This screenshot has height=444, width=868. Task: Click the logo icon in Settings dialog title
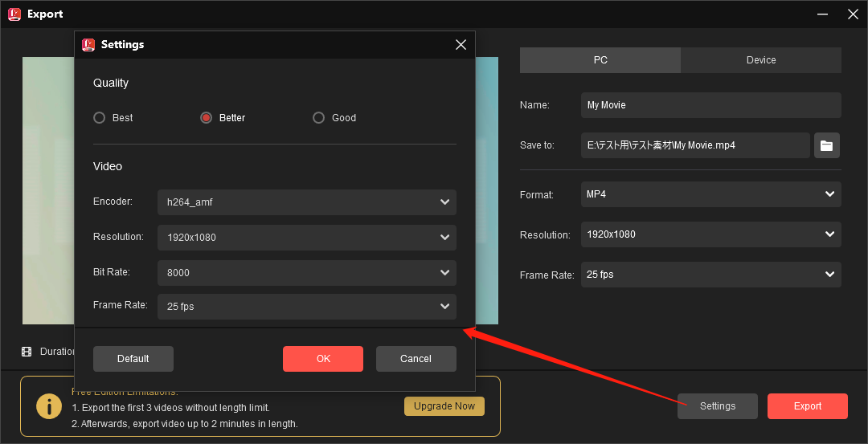coord(88,45)
